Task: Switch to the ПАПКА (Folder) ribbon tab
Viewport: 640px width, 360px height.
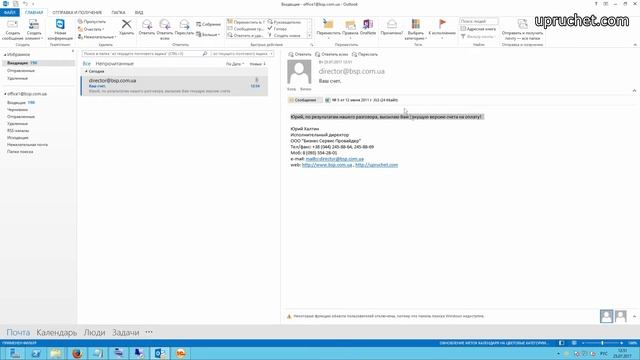Action: coord(118,13)
